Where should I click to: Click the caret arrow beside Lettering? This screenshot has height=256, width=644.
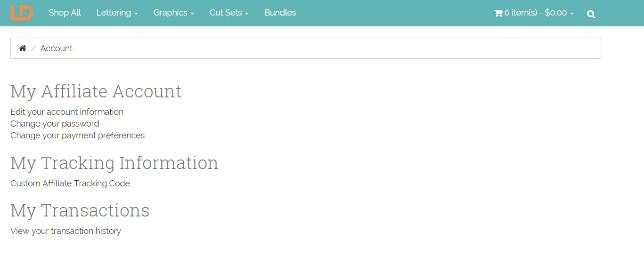pos(136,14)
